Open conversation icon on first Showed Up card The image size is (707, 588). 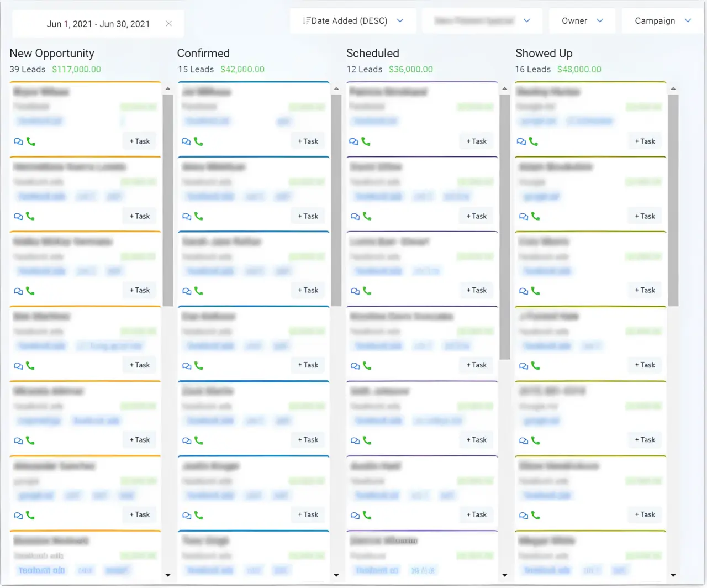pyautogui.click(x=521, y=142)
